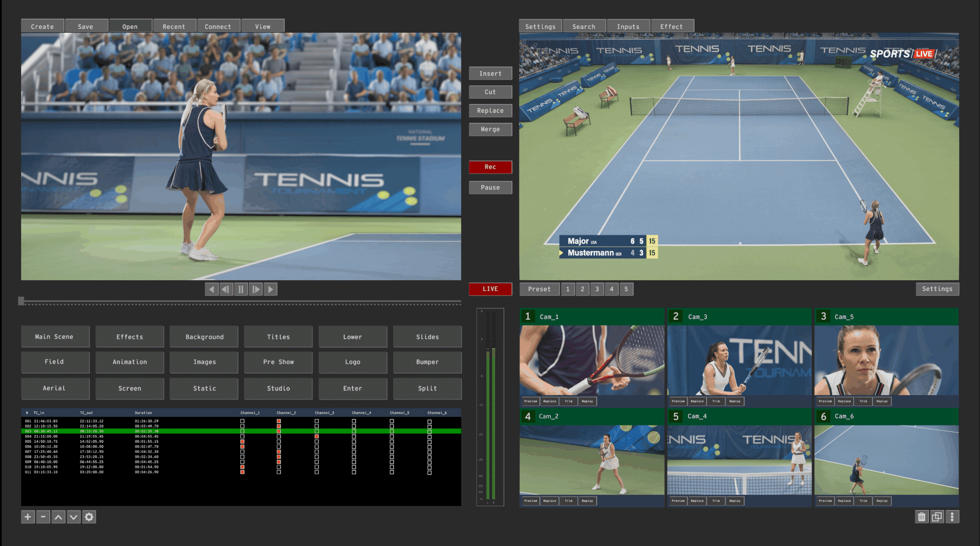Enable the Channel_3 checkbox on row 004

coord(316,436)
